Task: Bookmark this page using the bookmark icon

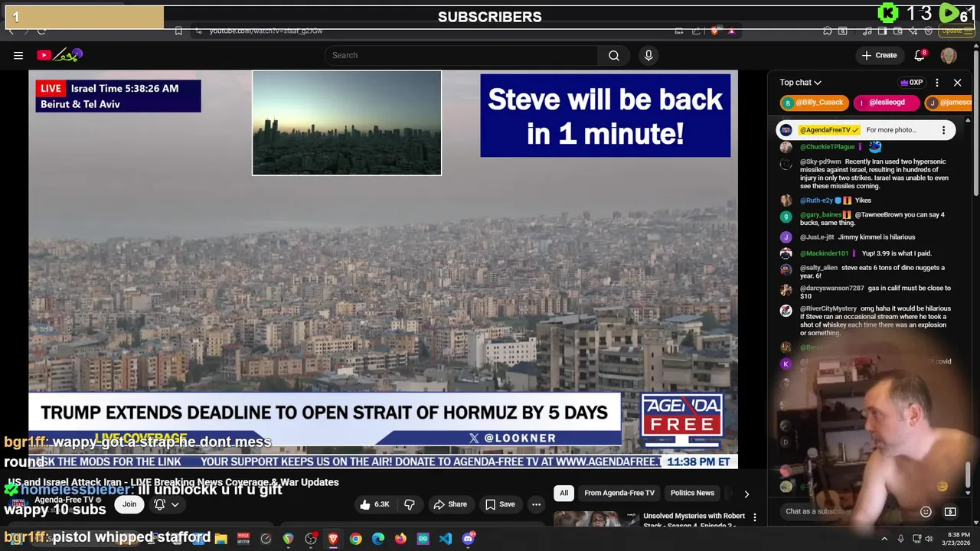Action: click(x=178, y=31)
